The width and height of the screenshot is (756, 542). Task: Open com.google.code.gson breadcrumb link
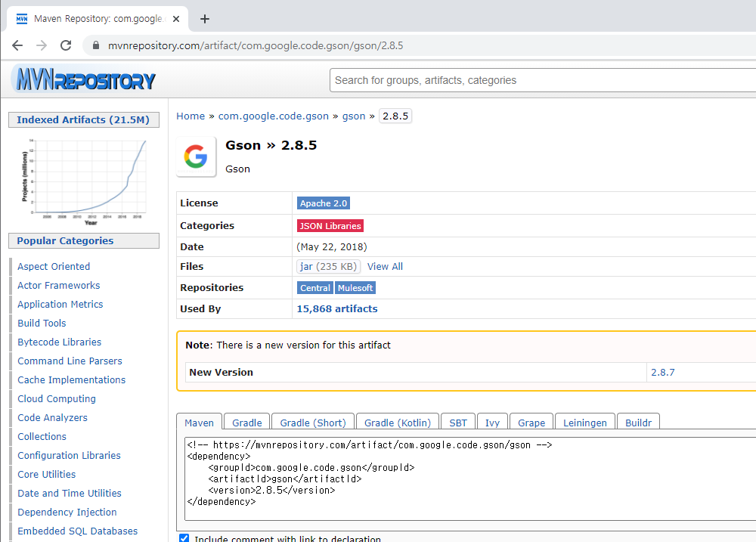tap(274, 116)
